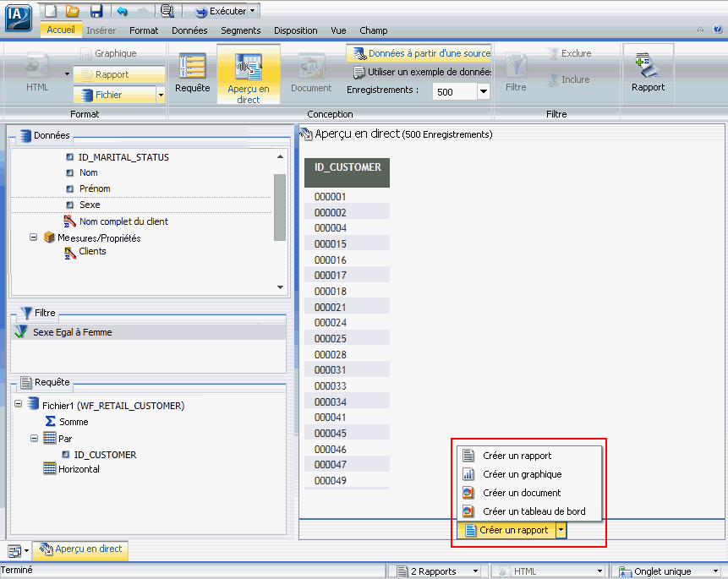The width and height of the screenshot is (728, 579).
Task: Select the Horizontal query node
Action: [72, 469]
